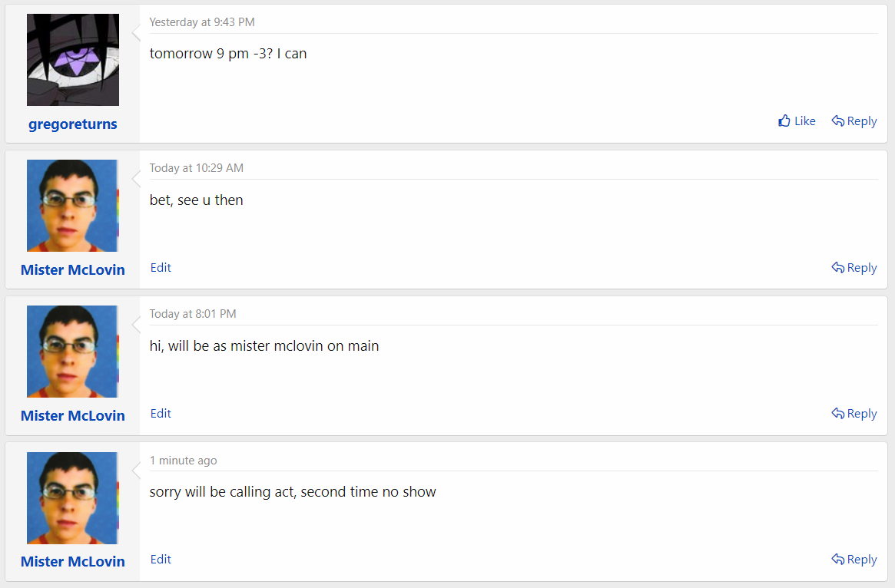Click the "Today at 8:01 PM" timestamp

tap(193, 314)
